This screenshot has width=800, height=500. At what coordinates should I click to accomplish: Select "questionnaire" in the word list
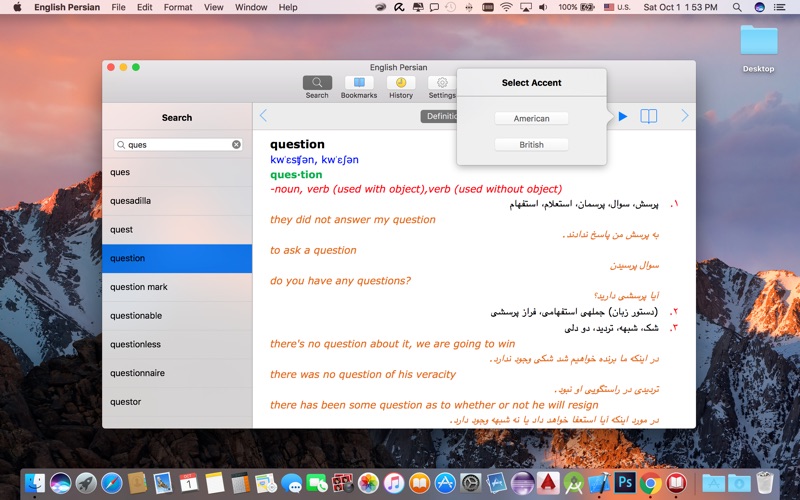177,373
